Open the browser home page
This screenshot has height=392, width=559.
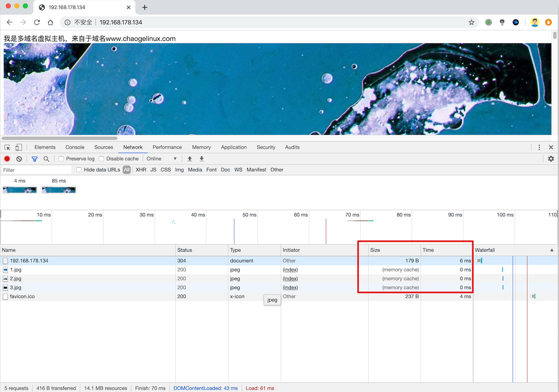[x=50, y=22]
